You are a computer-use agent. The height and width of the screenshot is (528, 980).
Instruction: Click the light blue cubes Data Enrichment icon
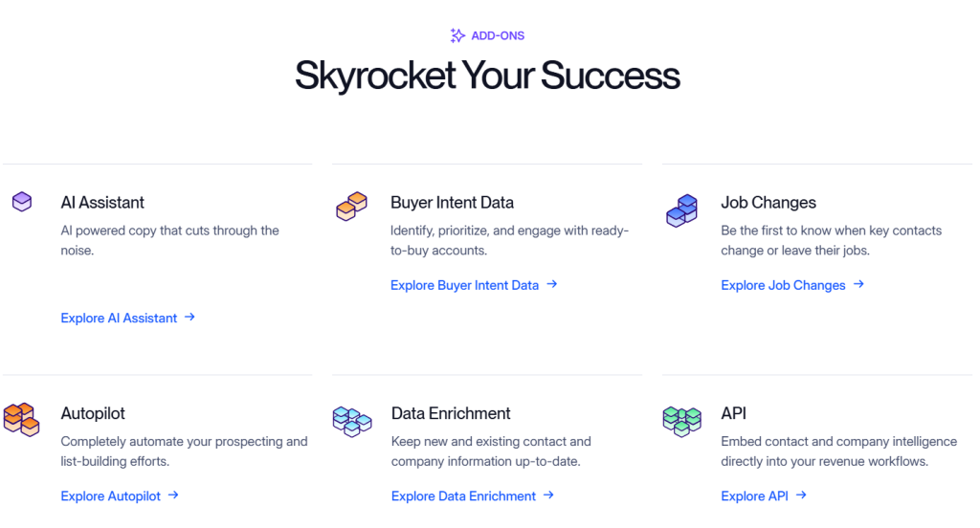pos(351,420)
